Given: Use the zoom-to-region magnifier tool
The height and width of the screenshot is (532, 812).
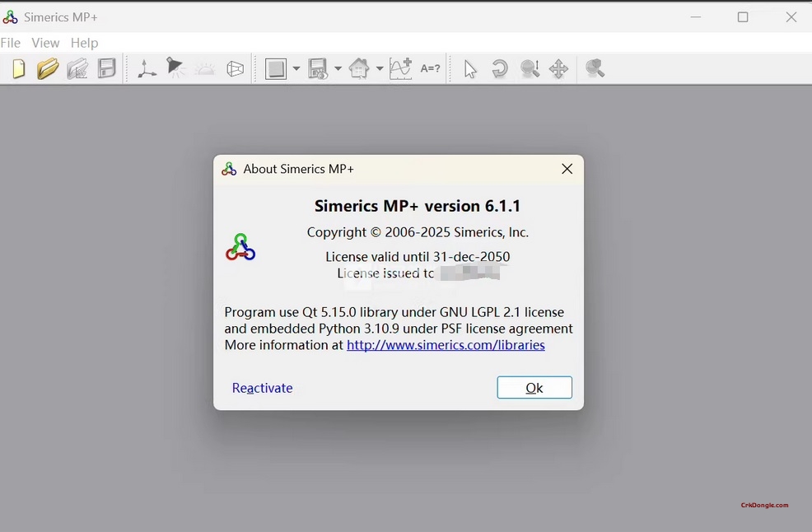Looking at the screenshot, I should (595, 69).
